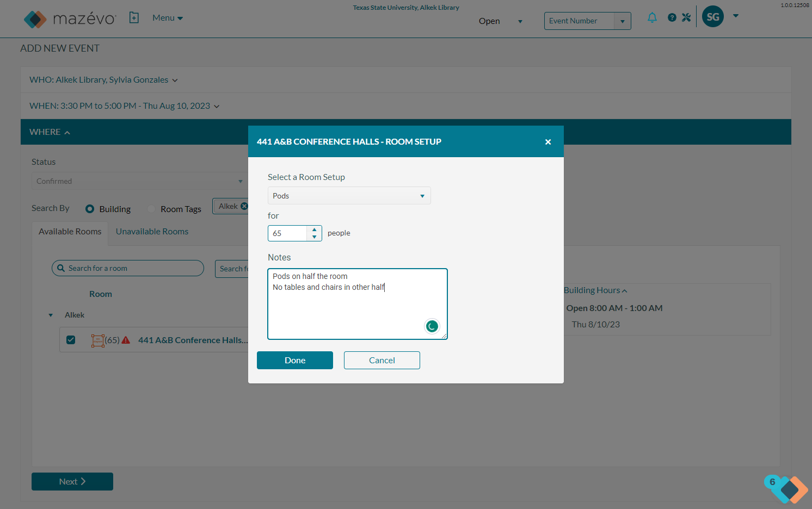This screenshot has width=812, height=509.
Task: Expand the user account arrow
Action: (x=736, y=16)
